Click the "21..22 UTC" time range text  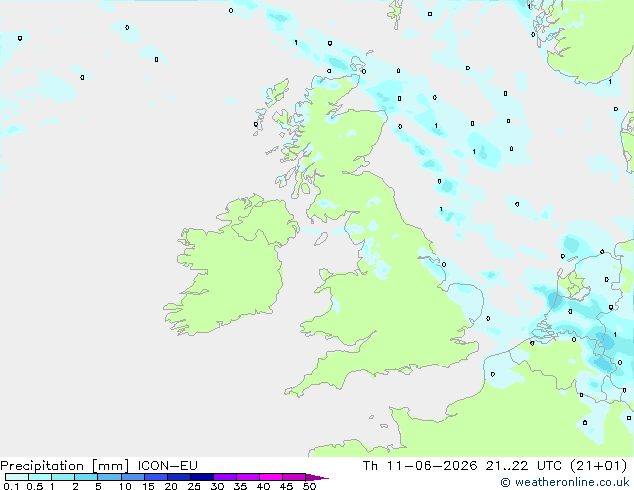(x=524, y=466)
